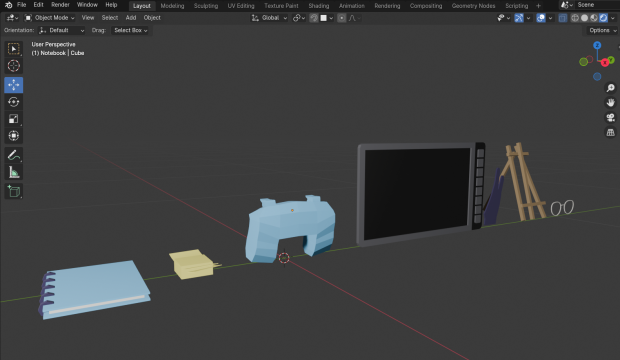Click the blue Z axis gizmo

[597, 45]
